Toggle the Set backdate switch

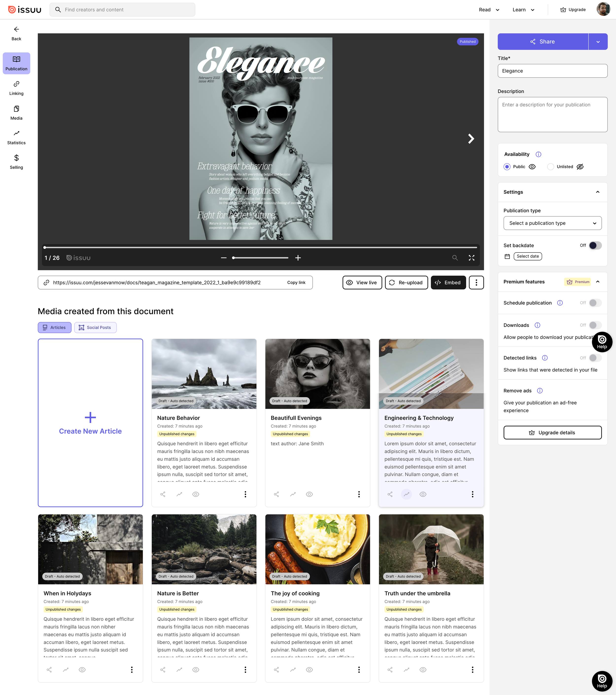[x=595, y=245]
